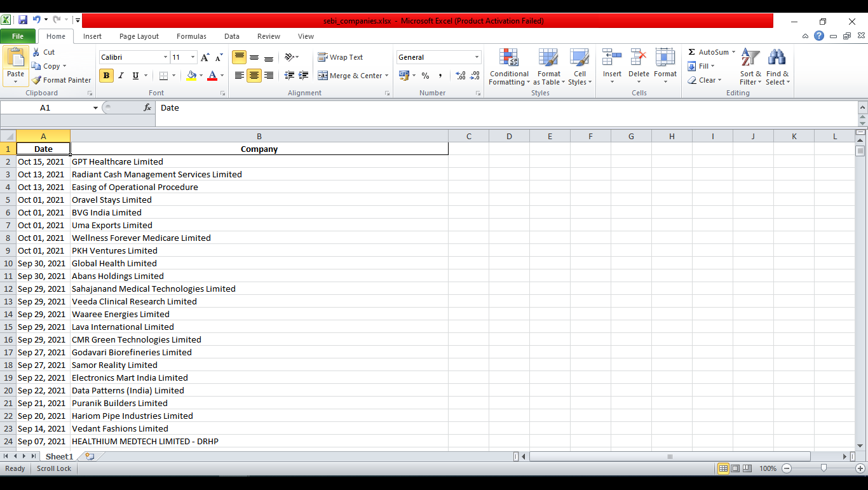Open the font size dropdown
The height and width of the screenshot is (490, 868).
193,57
